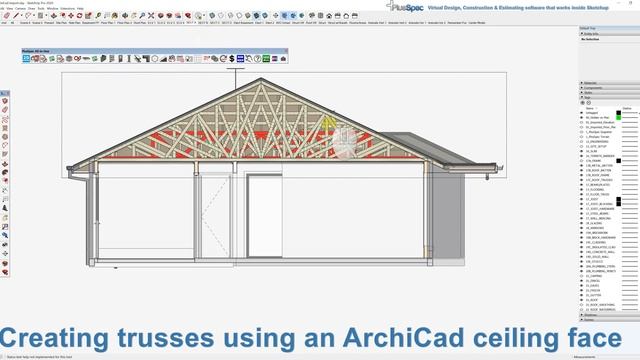This screenshot has width=640, height=360.
Task: Select the Paint Bucket tool
Action: point(115,16)
